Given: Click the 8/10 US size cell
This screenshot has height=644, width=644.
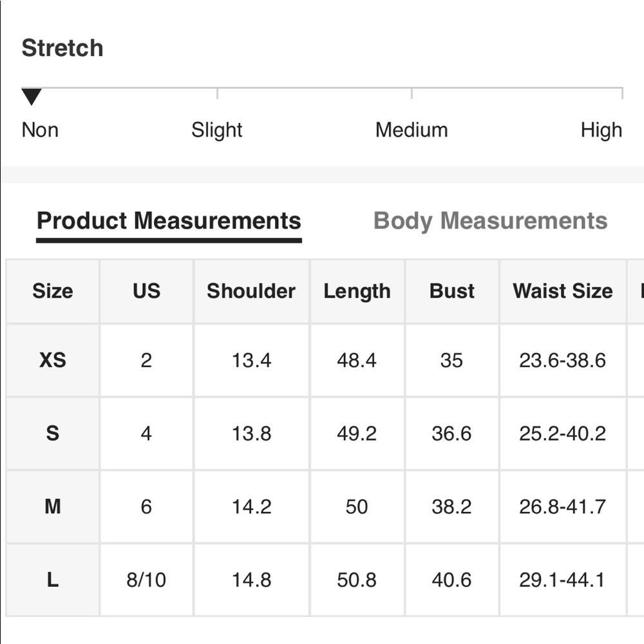Looking at the screenshot, I should click(146, 580).
